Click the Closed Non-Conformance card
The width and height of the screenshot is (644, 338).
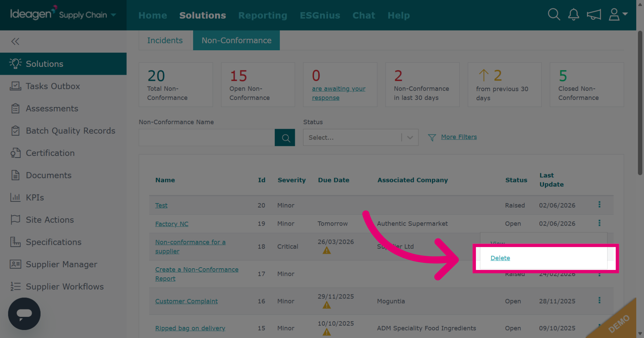click(587, 85)
